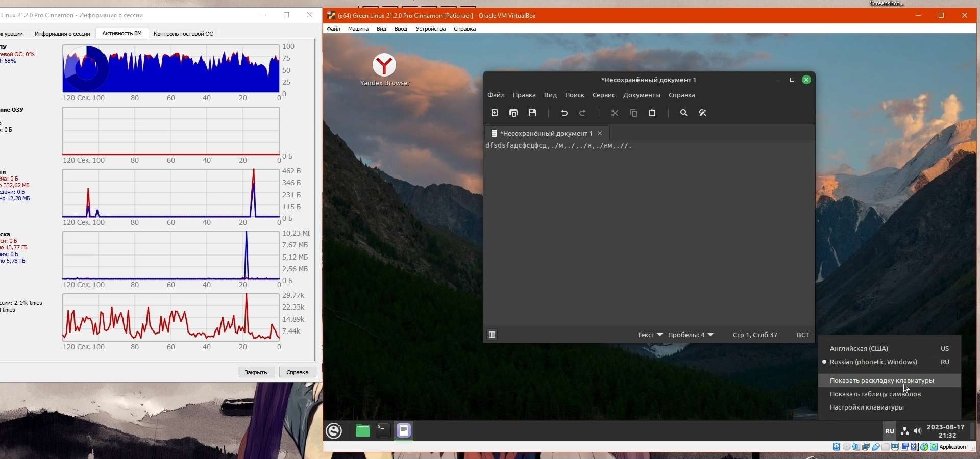The width and height of the screenshot is (980, 459).
Task: Open the Yandex Browser desktop shortcut
Action: (385, 70)
